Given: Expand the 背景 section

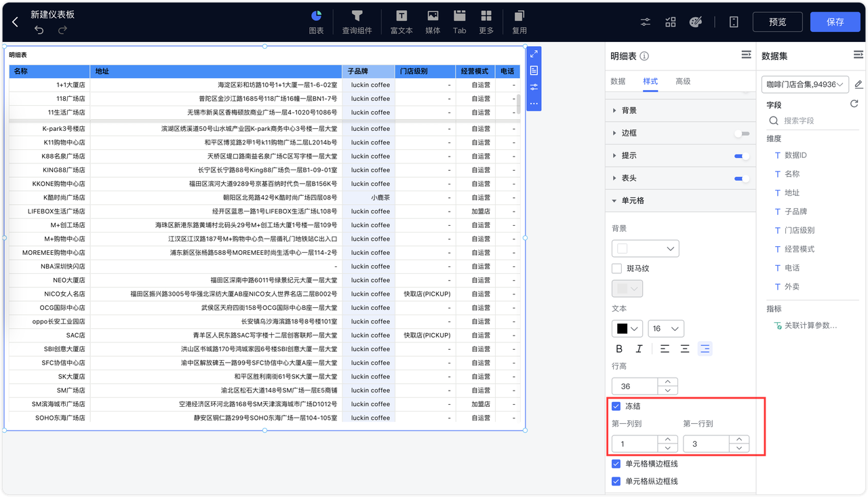Looking at the screenshot, I should coord(680,111).
